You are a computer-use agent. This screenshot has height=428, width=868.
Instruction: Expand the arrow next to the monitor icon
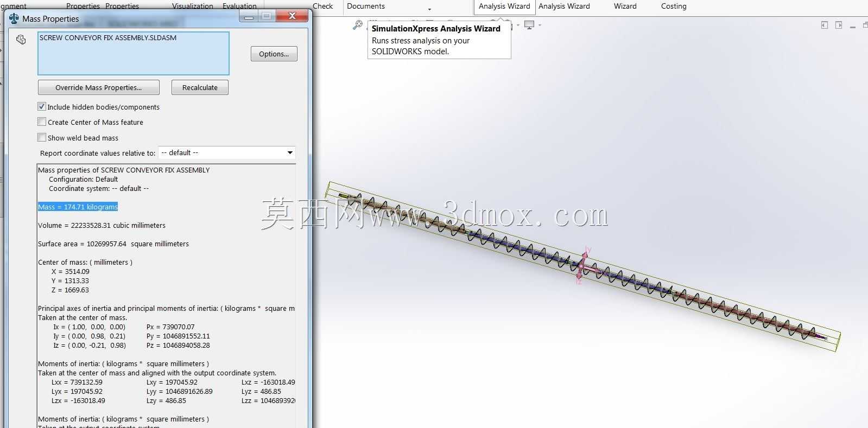click(x=540, y=25)
